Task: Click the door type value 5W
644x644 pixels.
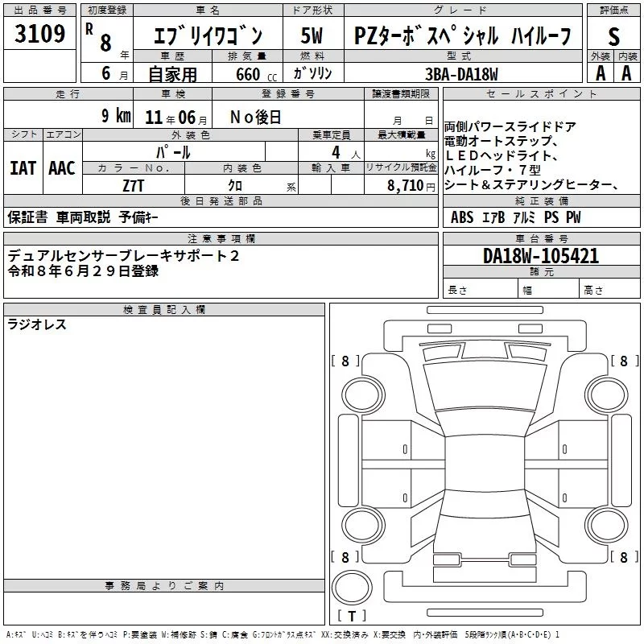Action: tap(312, 35)
